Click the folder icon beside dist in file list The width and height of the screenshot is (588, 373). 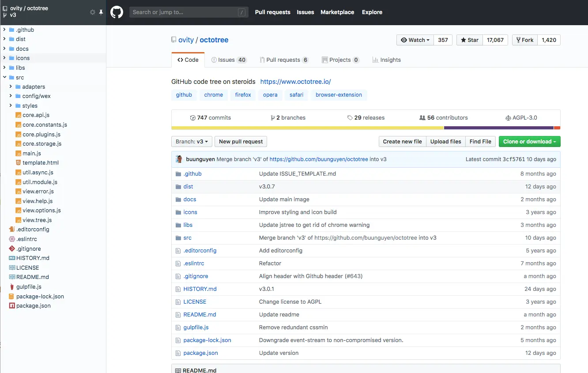[179, 187]
